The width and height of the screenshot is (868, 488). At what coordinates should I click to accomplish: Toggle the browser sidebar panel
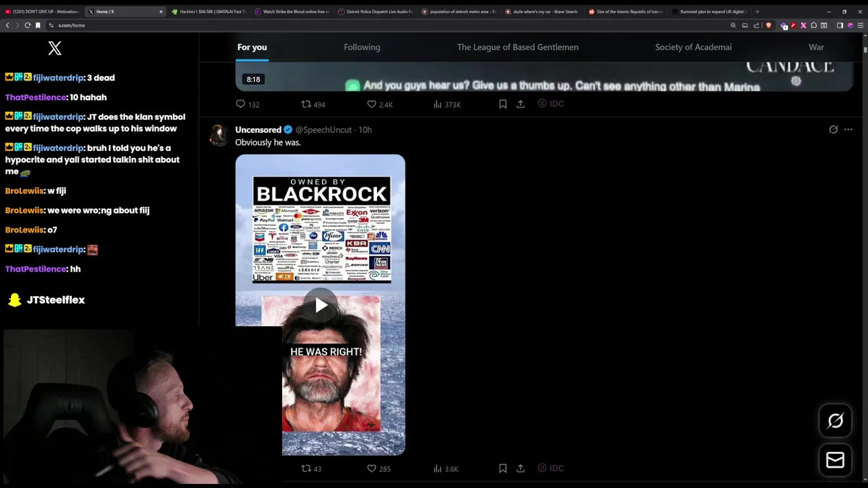pyautogui.click(x=840, y=25)
